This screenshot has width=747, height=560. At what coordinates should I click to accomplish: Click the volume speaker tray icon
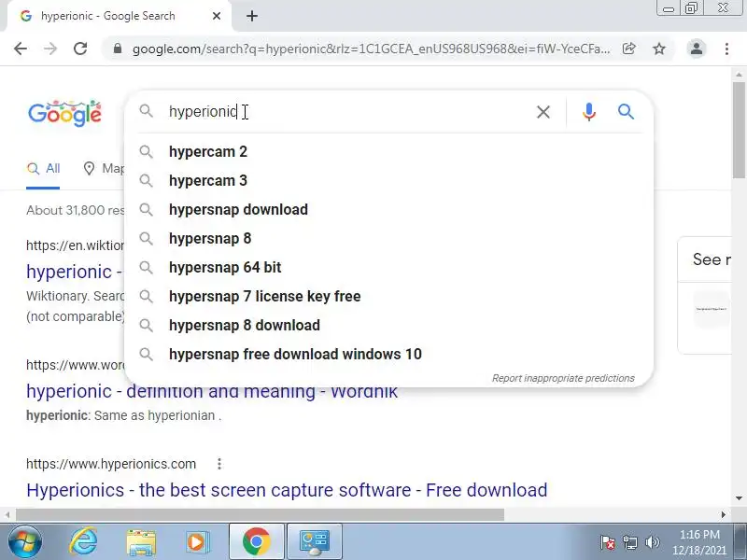coord(652,542)
